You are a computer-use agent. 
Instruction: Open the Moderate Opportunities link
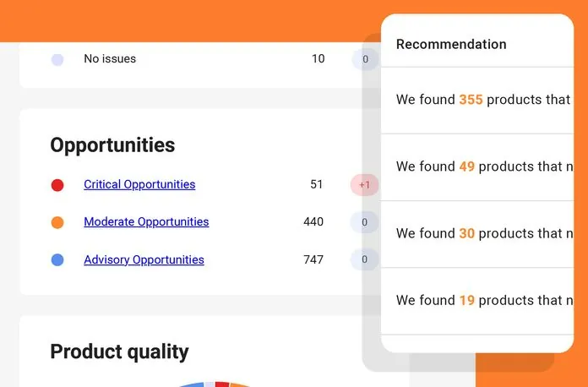click(146, 222)
